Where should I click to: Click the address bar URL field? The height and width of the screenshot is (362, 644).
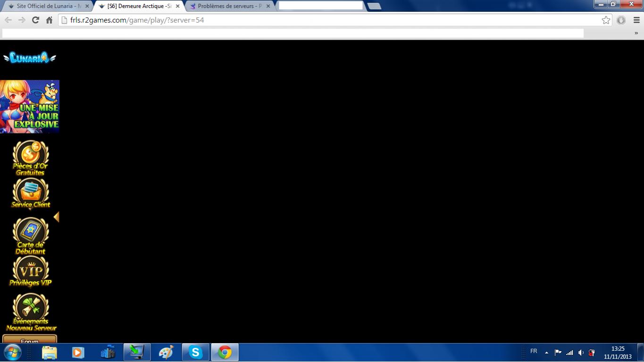click(330, 20)
